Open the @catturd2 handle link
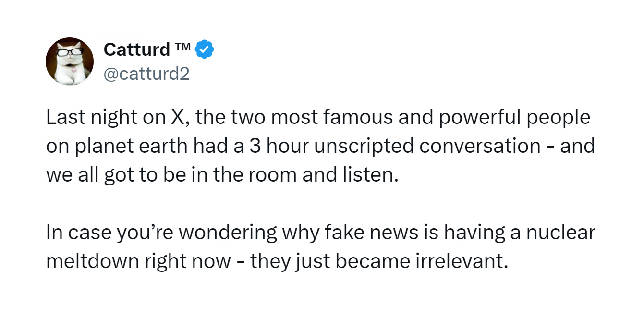The height and width of the screenshot is (320, 644). pos(147,74)
